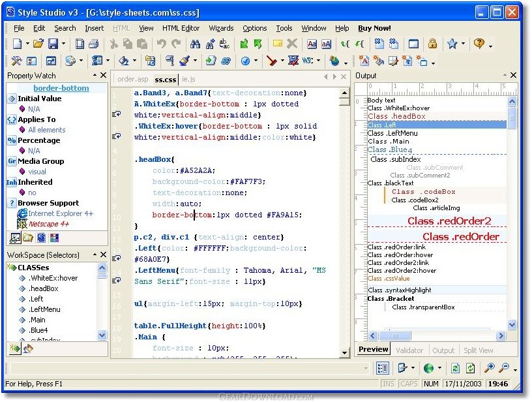Open the dropdown arrow next to New file
Screen dimensions: 532x402
27,44
